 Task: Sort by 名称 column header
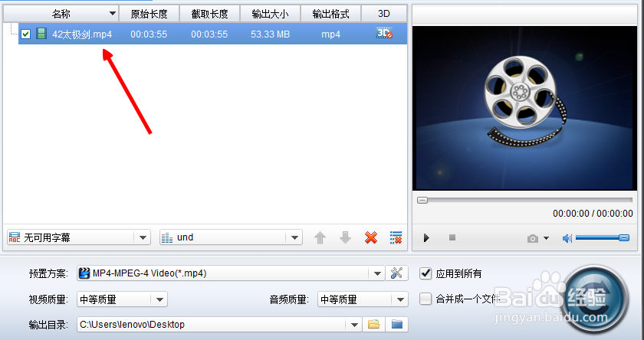point(61,14)
